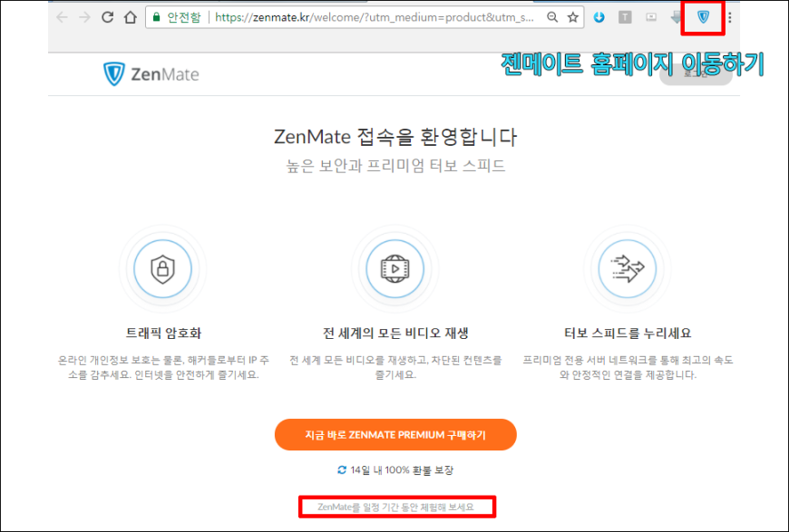
Task: Click the 높은 보안과 프리미엄 터보 스피드 subtitle
Action: (x=395, y=166)
